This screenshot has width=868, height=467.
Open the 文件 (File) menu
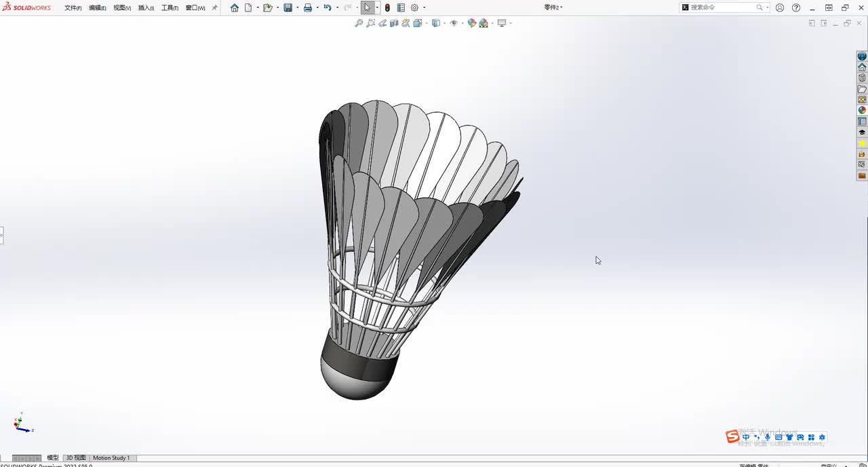click(x=73, y=7)
